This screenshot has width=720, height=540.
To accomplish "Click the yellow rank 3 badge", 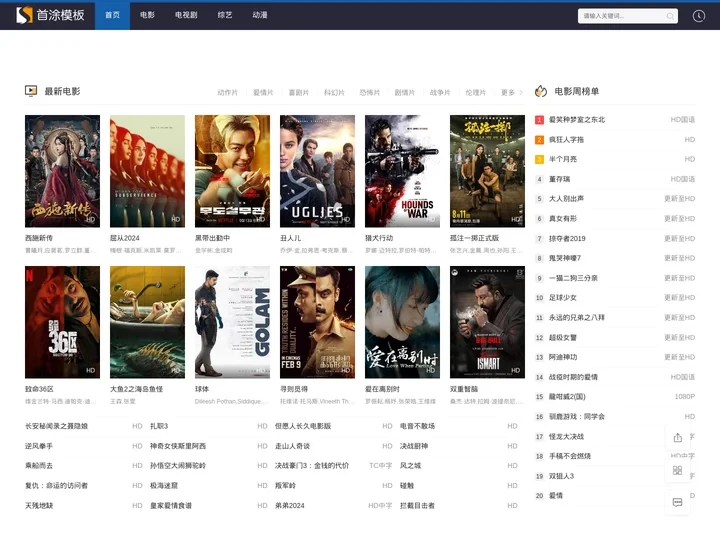I will 539,159.
